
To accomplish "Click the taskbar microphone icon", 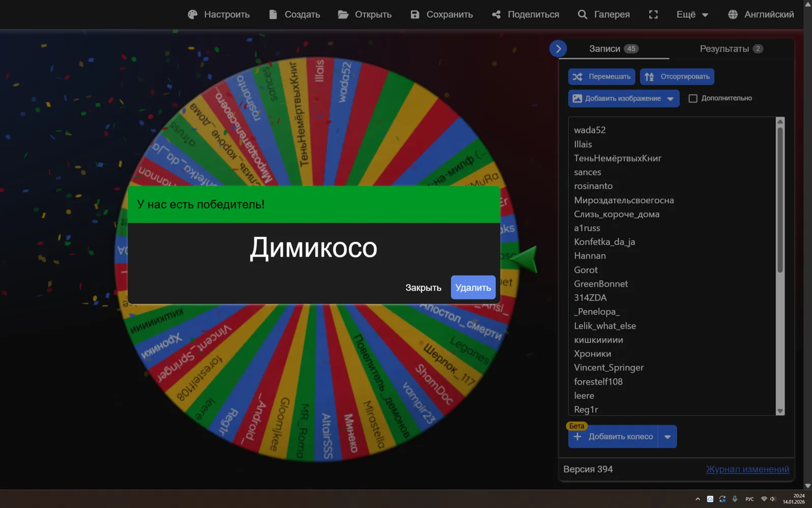I will click(x=735, y=499).
